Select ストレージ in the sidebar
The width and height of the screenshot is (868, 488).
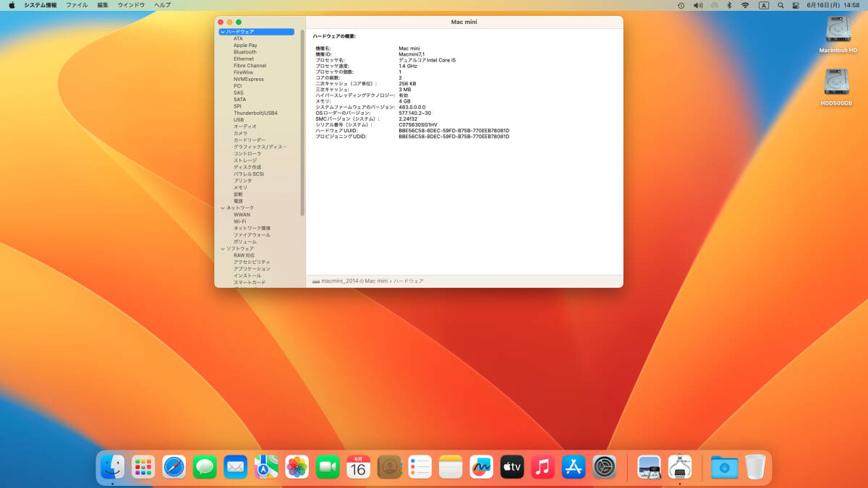[x=244, y=160]
